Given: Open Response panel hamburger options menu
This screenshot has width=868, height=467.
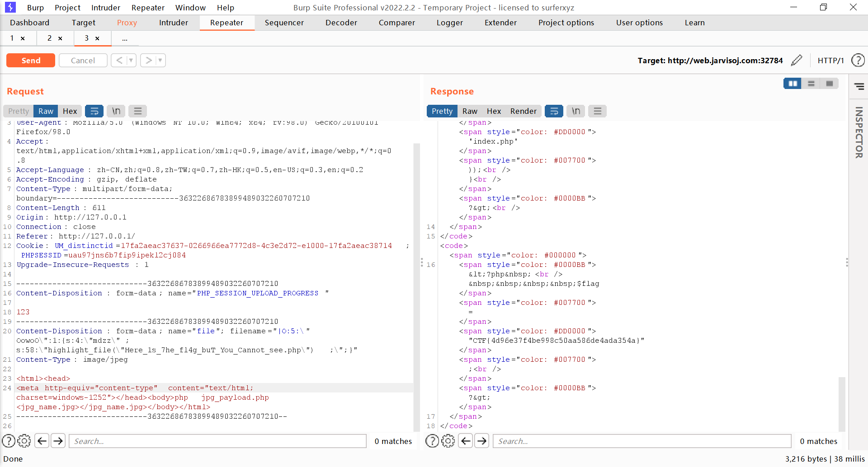Looking at the screenshot, I should [x=597, y=111].
